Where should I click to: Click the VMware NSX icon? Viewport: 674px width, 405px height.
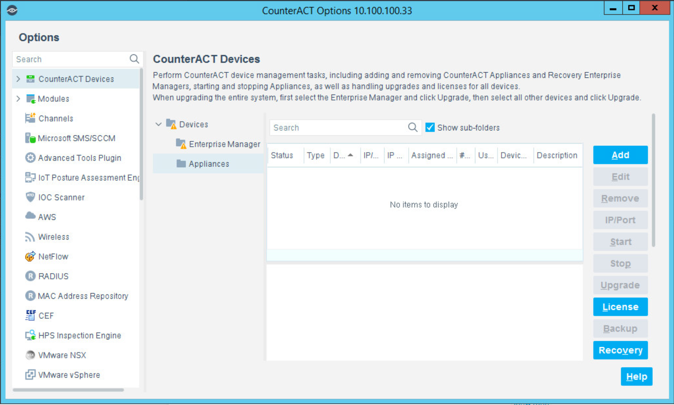[30, 355]
